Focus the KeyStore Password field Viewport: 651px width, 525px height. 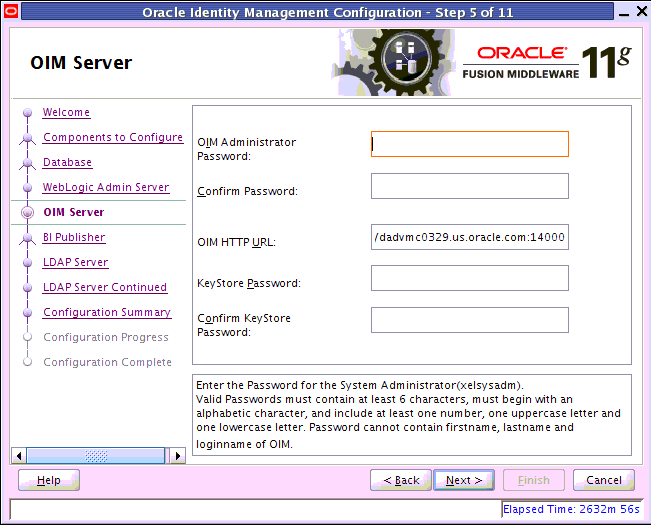pyautogui.click(x=470, y=278)
